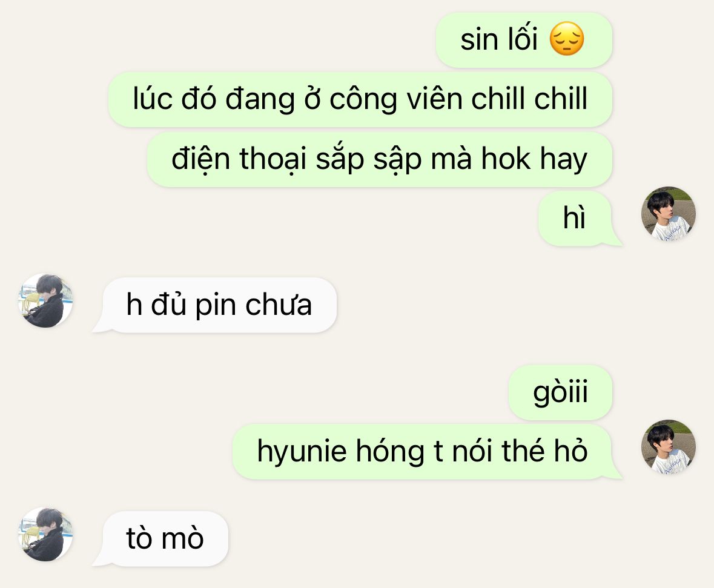Screen dimensions: 714x588
Task: Click the words 'công viên' in the message
Action: [x=395, y=99]
